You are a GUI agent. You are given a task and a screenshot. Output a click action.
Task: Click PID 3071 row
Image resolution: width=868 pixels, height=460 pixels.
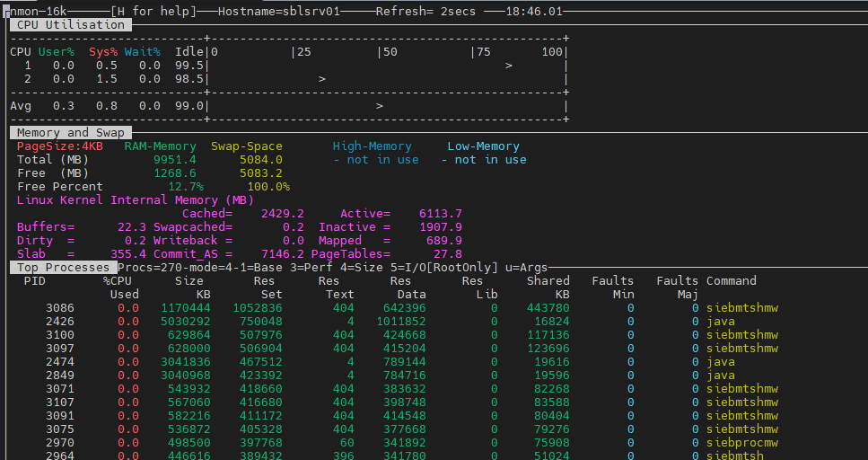[412, 388]
